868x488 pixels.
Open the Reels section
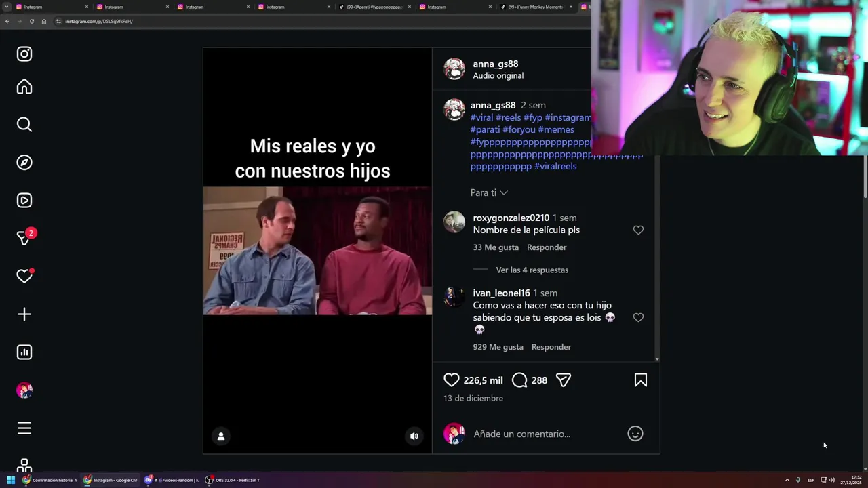coord(24,201)
